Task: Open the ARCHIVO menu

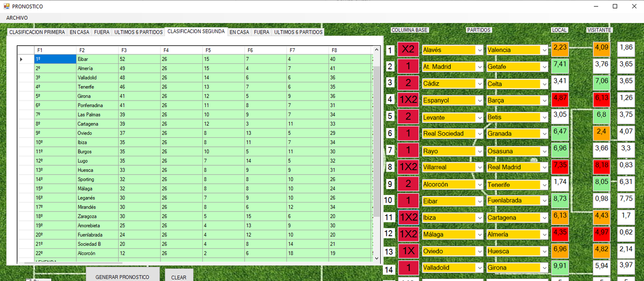Action: click(17, 18)
